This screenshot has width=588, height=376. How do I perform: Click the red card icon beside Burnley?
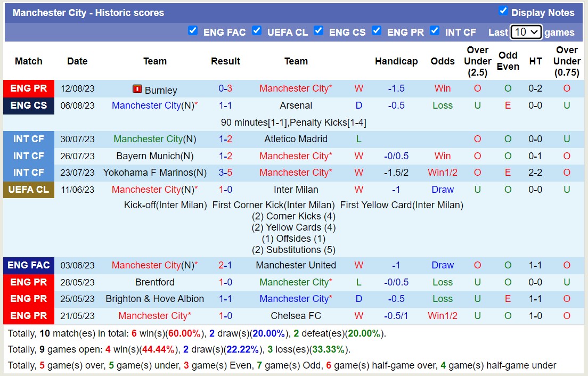point(137,89)
